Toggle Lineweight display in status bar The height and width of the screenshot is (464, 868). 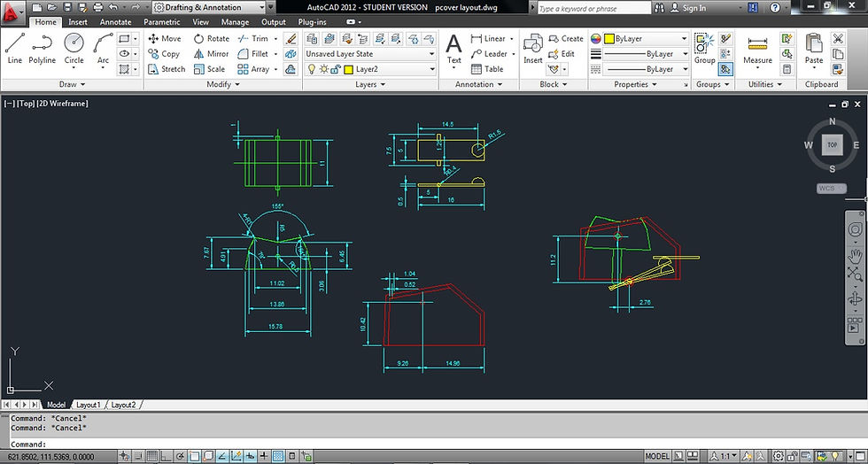[x=264, y=456]
